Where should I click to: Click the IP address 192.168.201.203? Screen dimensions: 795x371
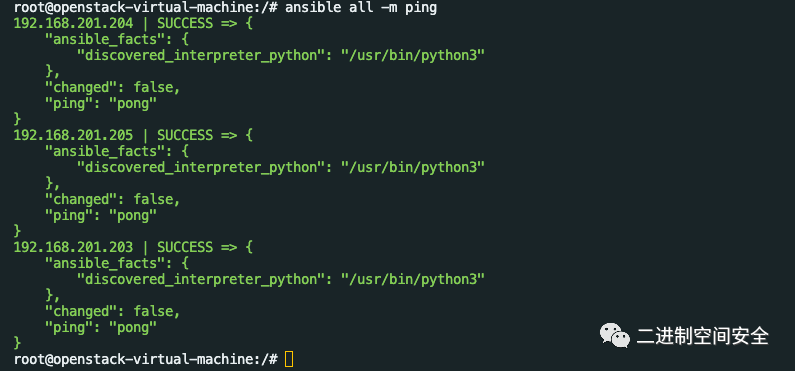point(74,247)
